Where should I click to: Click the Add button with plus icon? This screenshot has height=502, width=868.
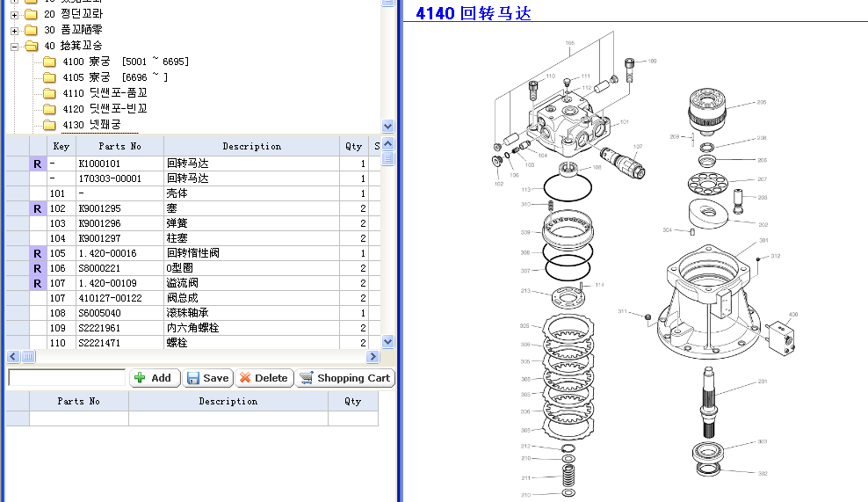coord(155,378)
